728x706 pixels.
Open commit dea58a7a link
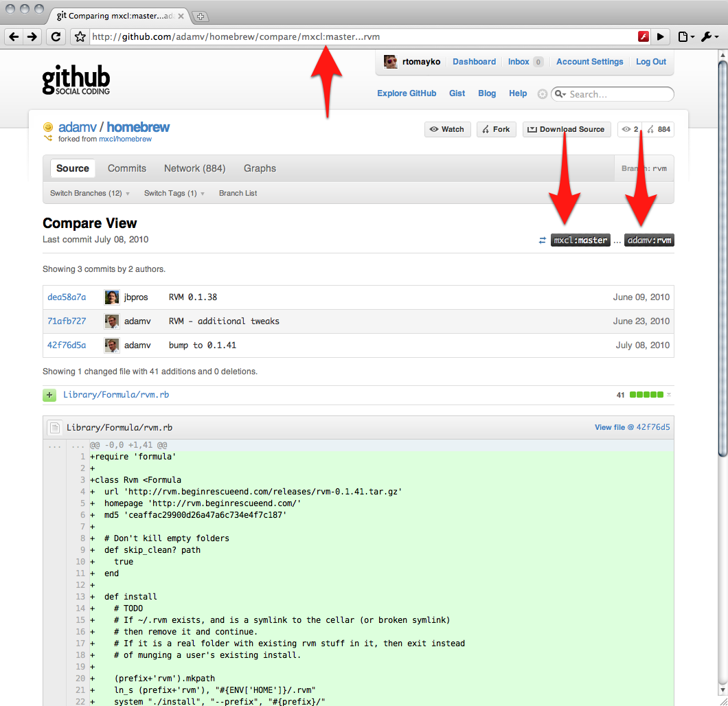point(67,297)
